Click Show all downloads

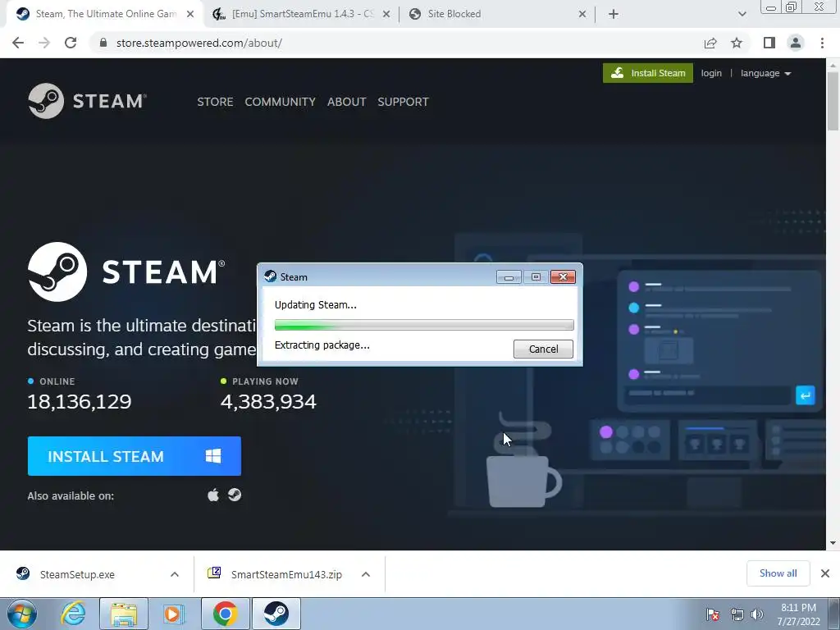778,573
